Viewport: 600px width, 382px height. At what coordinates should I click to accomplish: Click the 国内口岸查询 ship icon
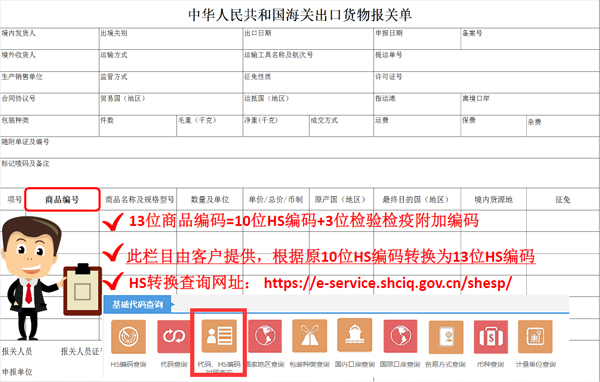pos(354,335)
